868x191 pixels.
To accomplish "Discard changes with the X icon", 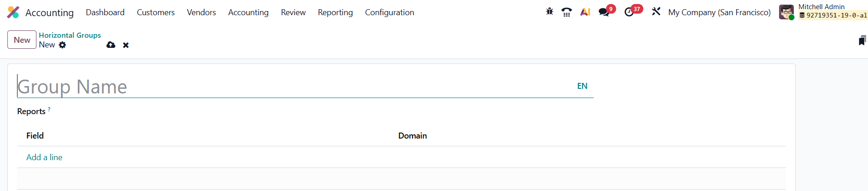I will (126, 45).
